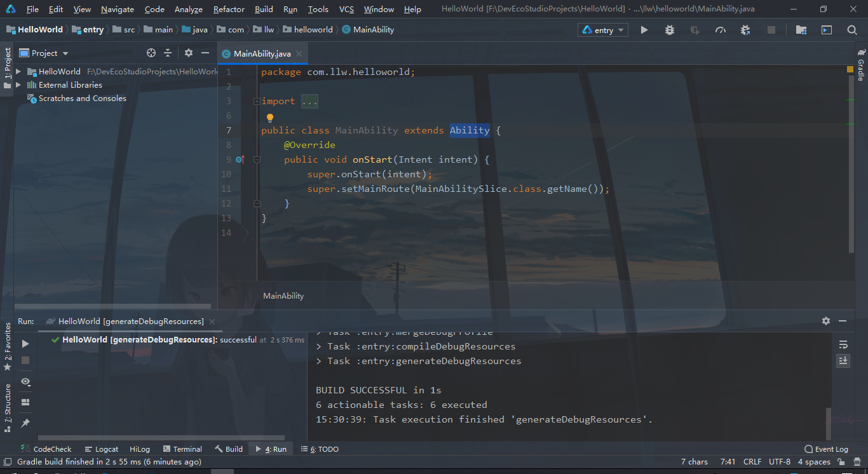Hide the Project panel with minus icon
The height and width of the screenshot is (474, 868).
point(205,53)
